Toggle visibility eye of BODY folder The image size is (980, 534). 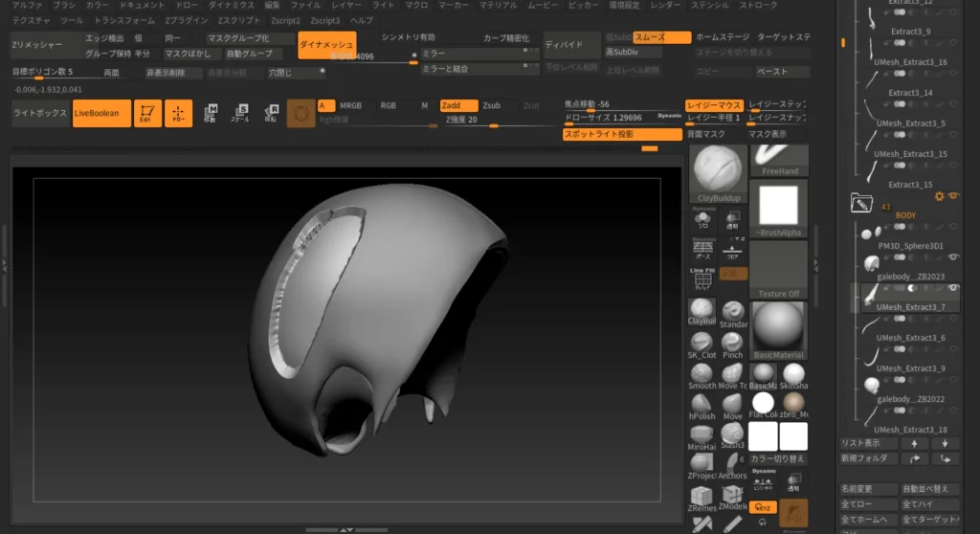pos(953,196)
